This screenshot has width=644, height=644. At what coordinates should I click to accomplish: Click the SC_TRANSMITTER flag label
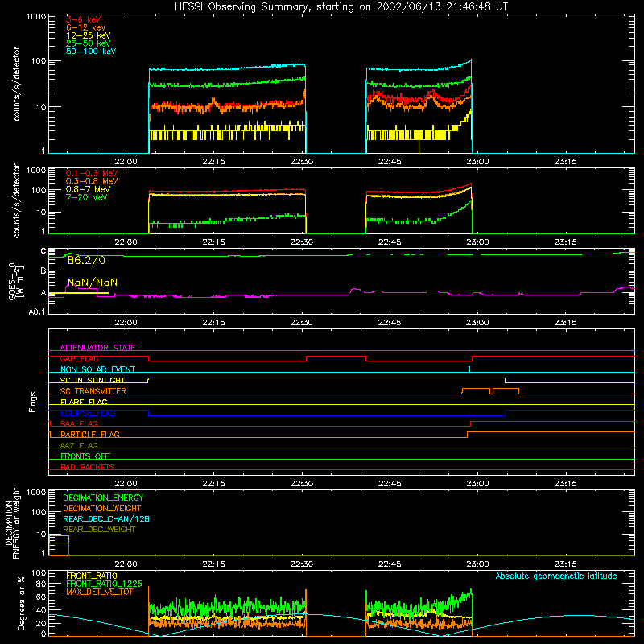(93, 391)
